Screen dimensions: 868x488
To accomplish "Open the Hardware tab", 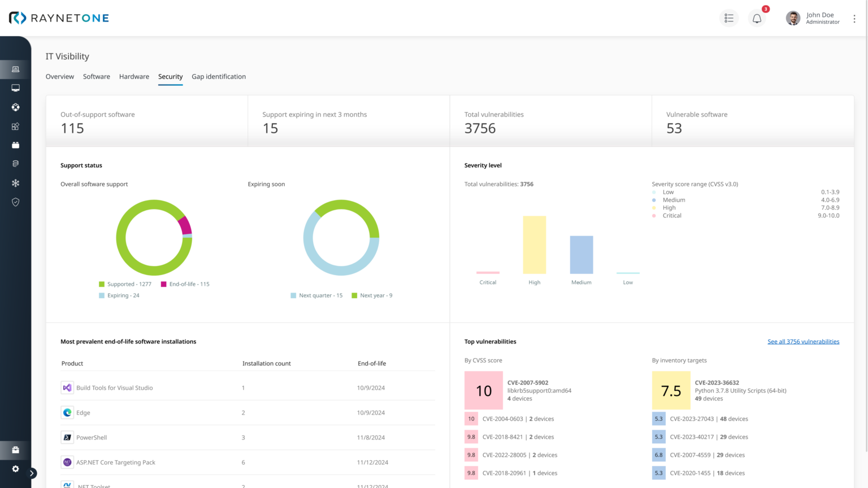I will pyautogui.click(x=134, y=76).
